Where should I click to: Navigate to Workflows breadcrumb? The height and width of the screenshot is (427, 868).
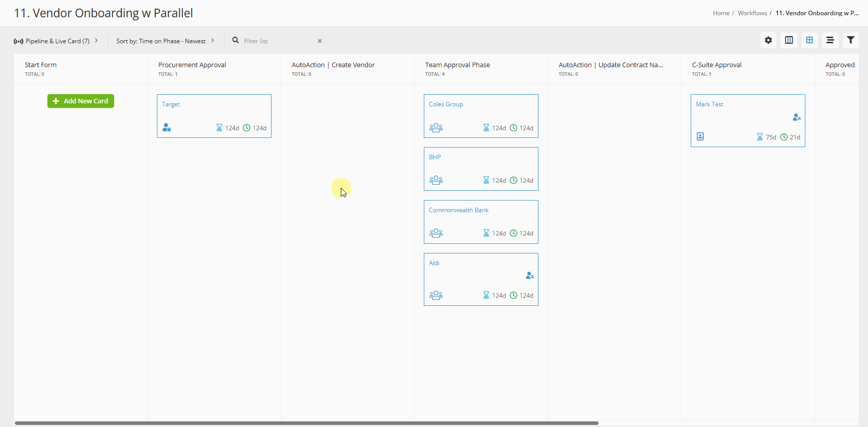[x=752, y=13]
